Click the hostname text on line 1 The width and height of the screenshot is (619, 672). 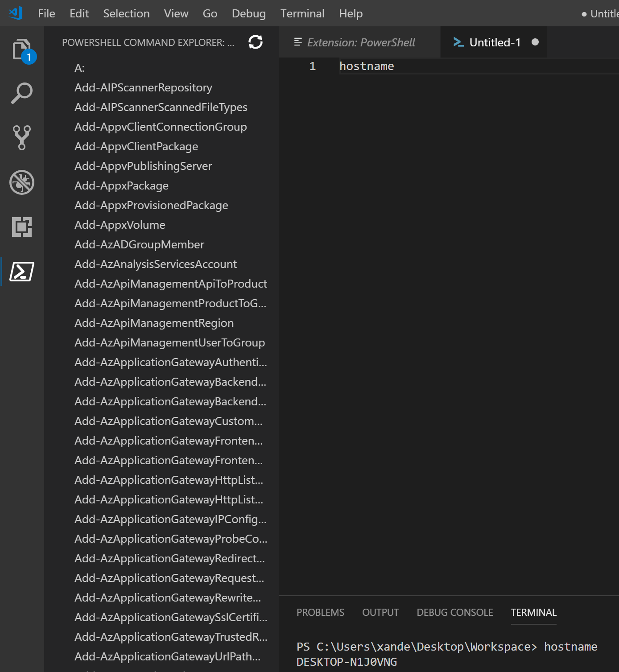coord(366,66)
